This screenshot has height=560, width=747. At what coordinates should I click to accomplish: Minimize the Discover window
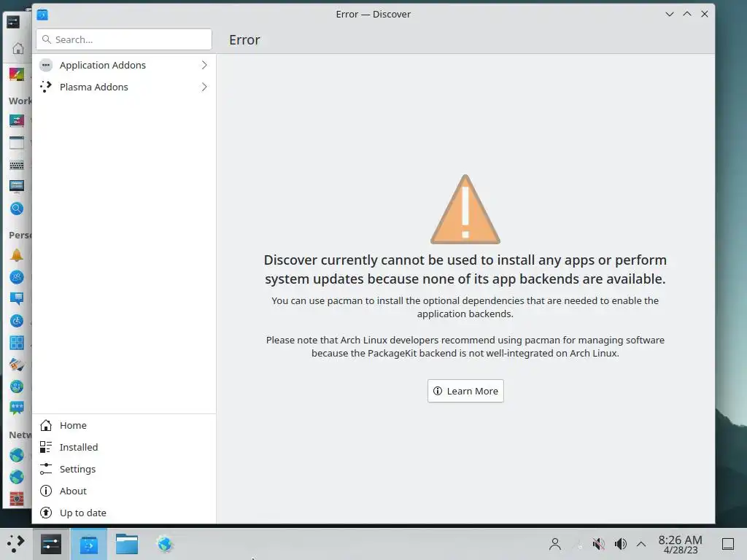pos(670,15)
